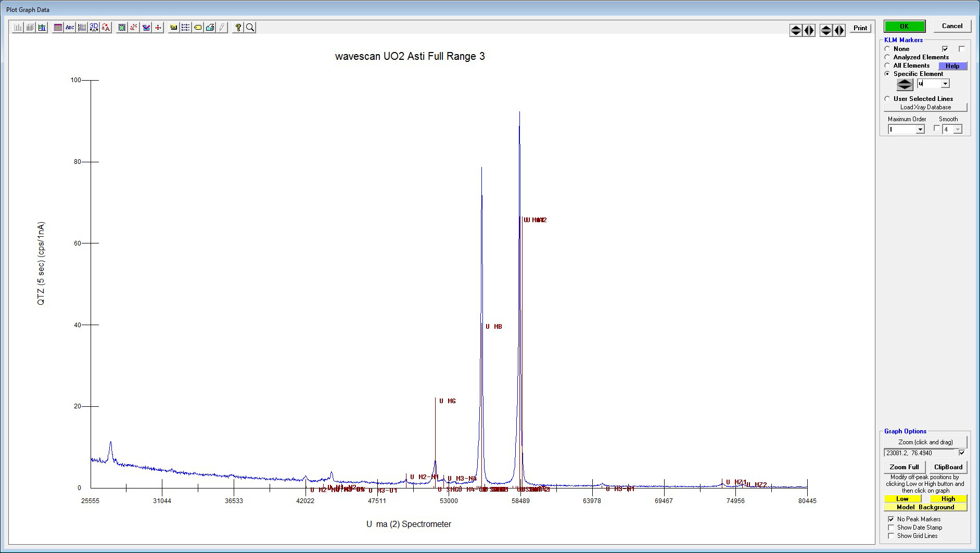Open the magnifying glass zoom tool
This screenshot has width=980, height=553.
click(250, 28)
